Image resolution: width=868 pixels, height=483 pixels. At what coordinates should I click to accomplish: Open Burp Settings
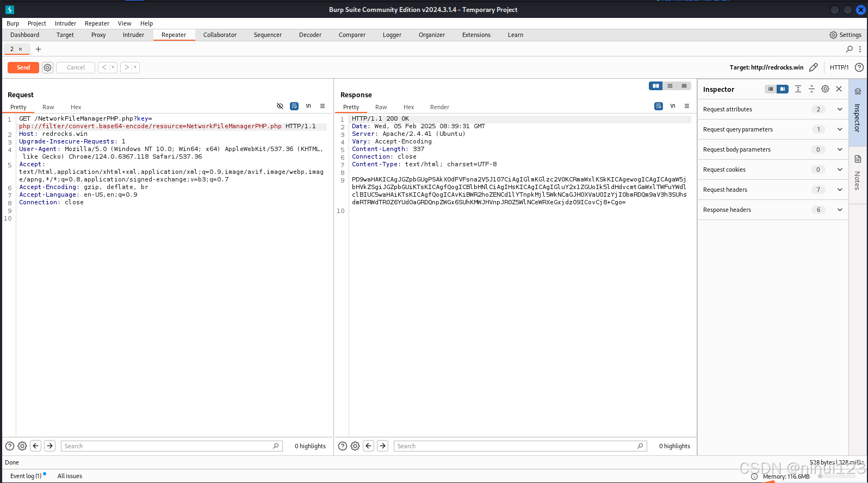(x=845, y=35)
